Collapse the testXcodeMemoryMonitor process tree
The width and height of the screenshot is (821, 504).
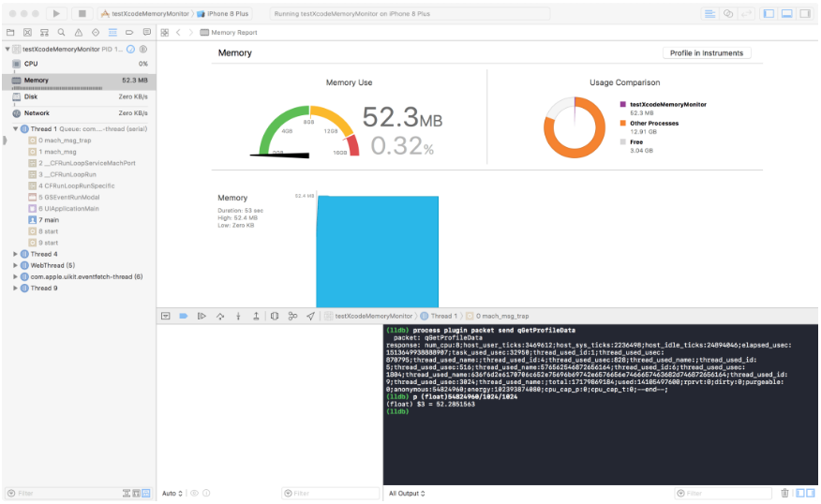tap(7, 50)
